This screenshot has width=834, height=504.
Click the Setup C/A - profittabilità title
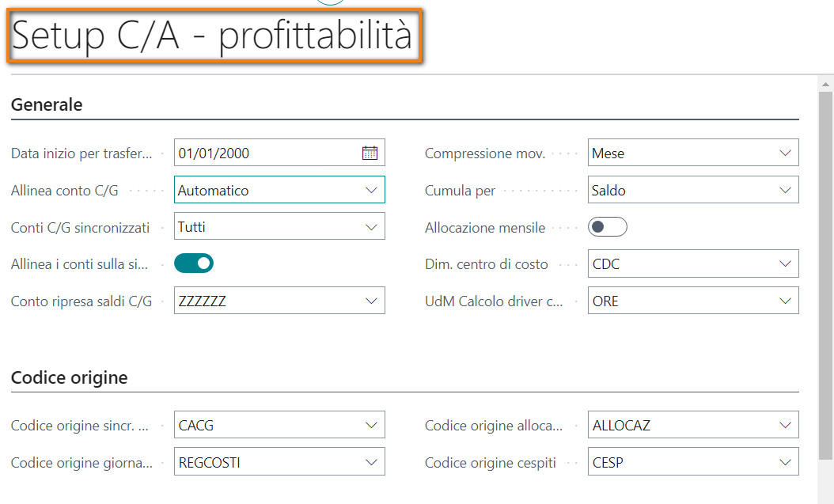point(212,37)
